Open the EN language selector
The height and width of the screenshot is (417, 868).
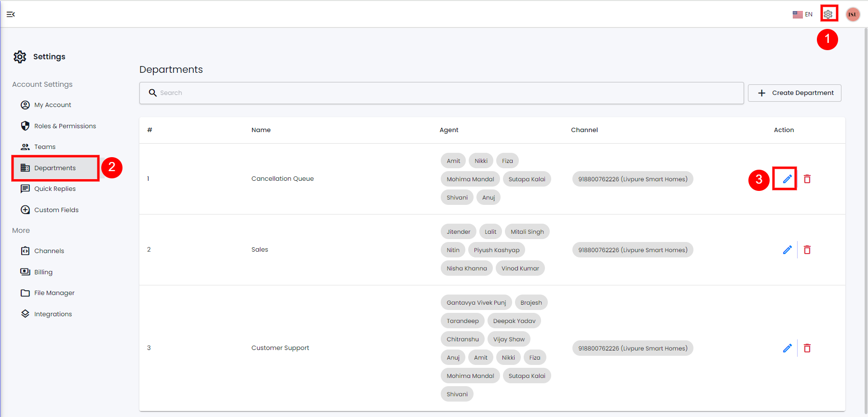[802, 14]
